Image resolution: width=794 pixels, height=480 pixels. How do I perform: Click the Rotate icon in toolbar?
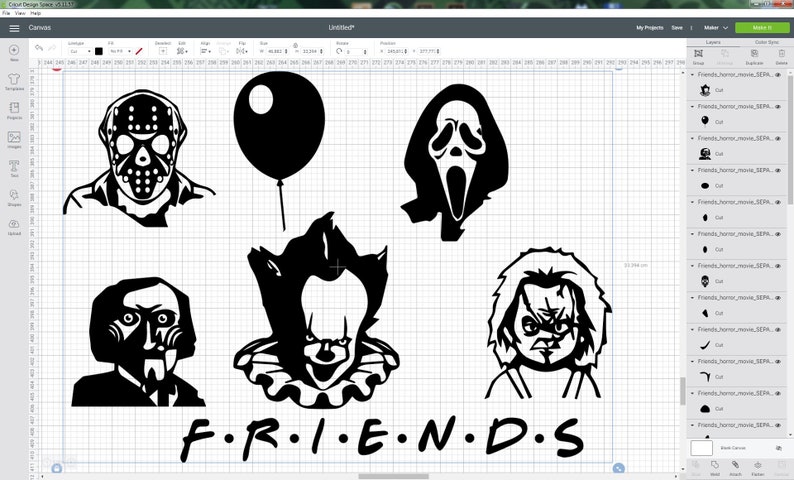coord(339,51)
